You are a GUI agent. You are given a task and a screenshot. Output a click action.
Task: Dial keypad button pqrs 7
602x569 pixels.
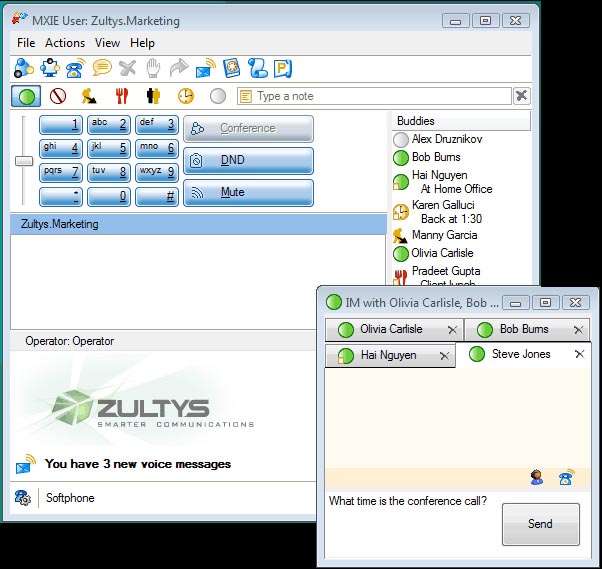[61, 173]
